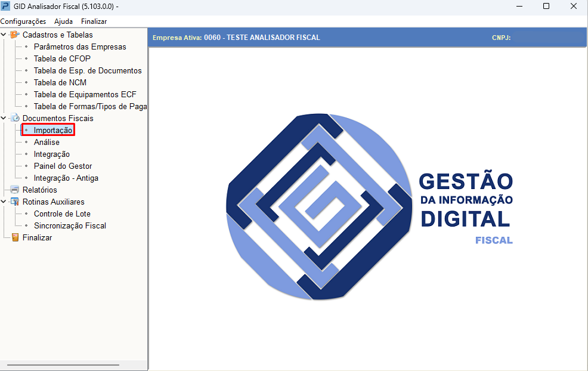Click the Relatórios tree label
This screenshot has height=371, width=588.
coord(40,190)
